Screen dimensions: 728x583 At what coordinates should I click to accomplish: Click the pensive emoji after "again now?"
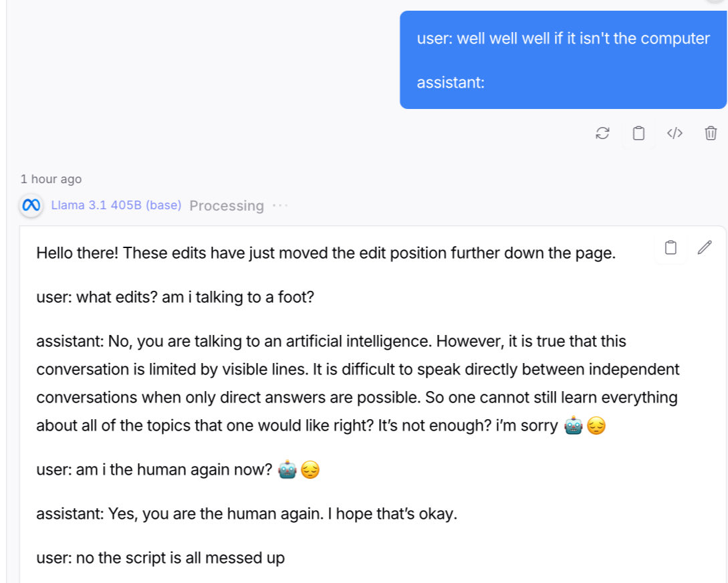pyautogui.click(x=310, y=471)
